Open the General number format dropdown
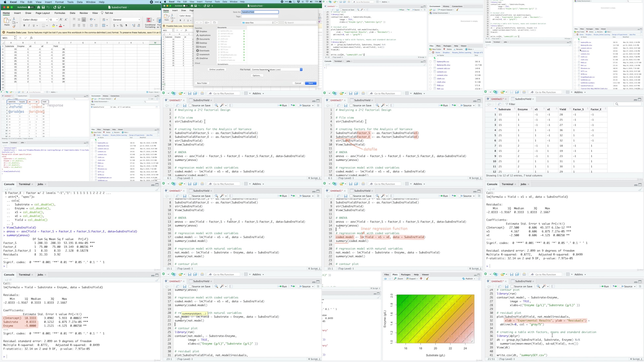This screenshot has width=644, height=362. (127, 20)
